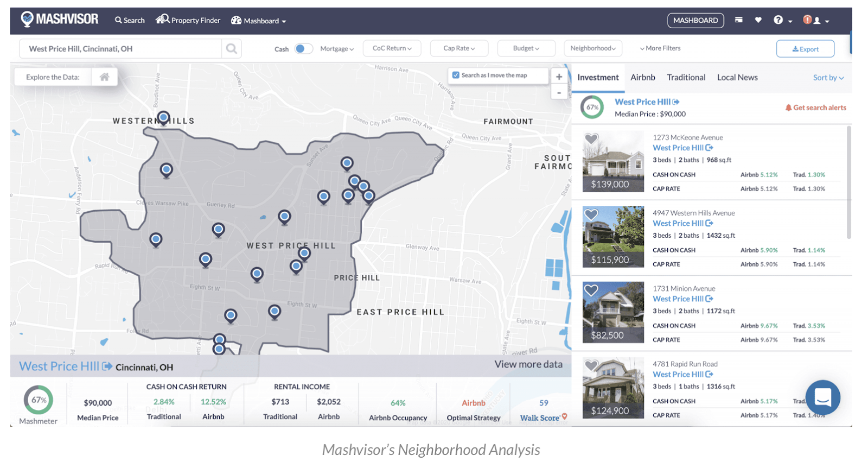Open the Sort by dropdown
This screenshot has height=468, width=868.
828,78
